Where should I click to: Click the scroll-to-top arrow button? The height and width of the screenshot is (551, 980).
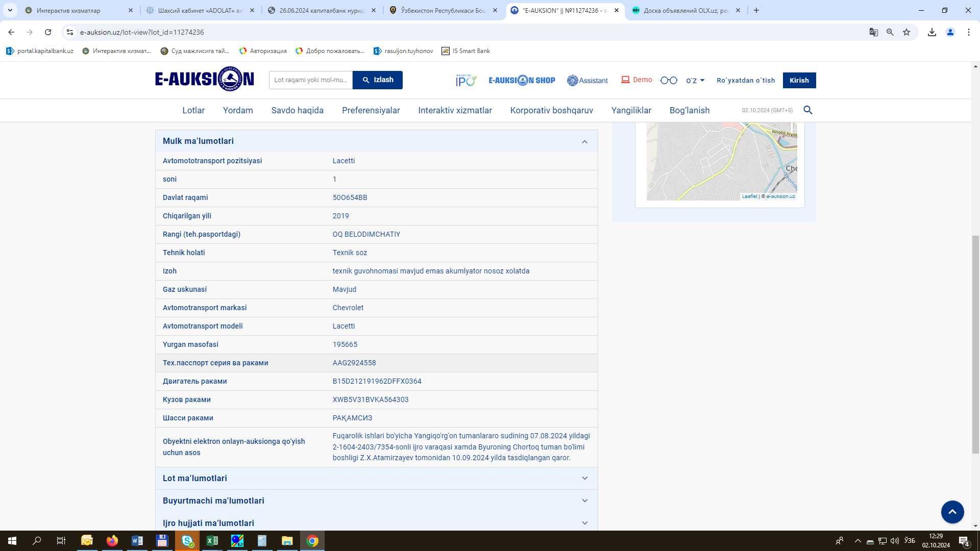[952, 512]
